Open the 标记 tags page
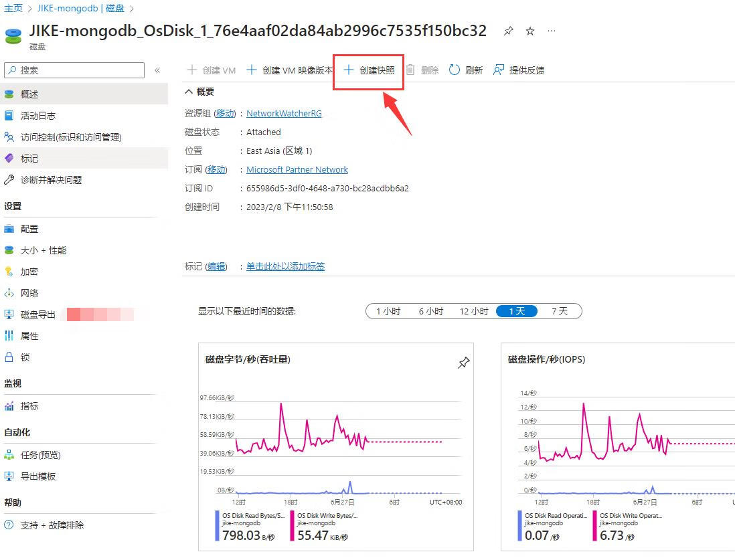This screenshot has width=735, height=560. [84, 159]
